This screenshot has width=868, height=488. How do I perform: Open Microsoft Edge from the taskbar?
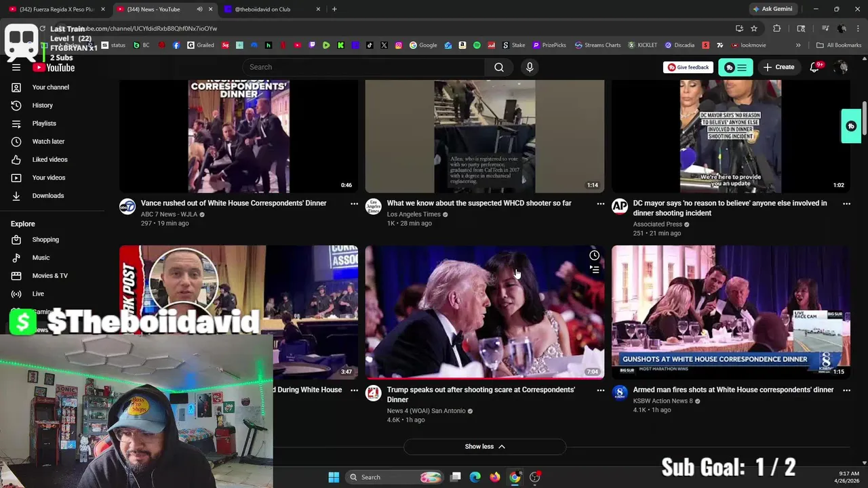[475, 477]
